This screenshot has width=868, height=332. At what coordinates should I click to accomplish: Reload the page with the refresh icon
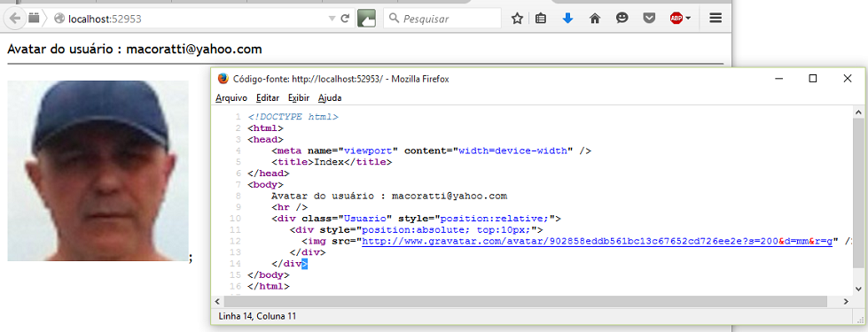click(345, 19)
